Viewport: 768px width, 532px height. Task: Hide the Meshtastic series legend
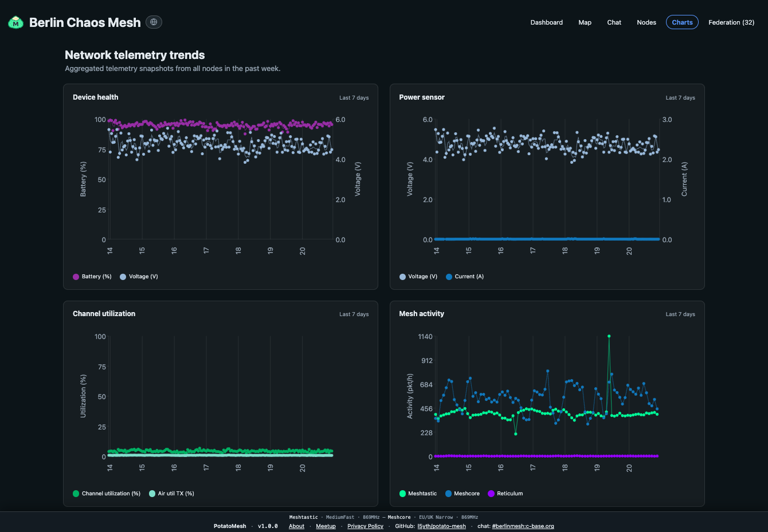tap(418, 494)
